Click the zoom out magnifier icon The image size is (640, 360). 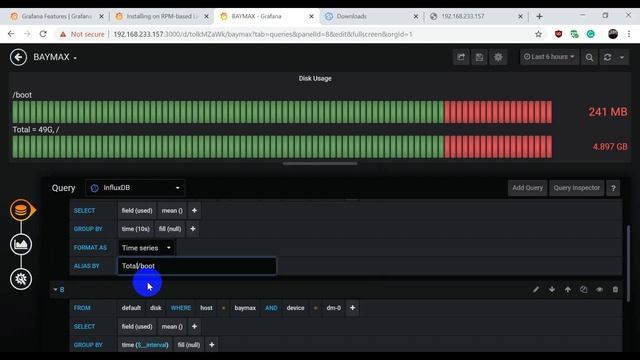(589, 57)
